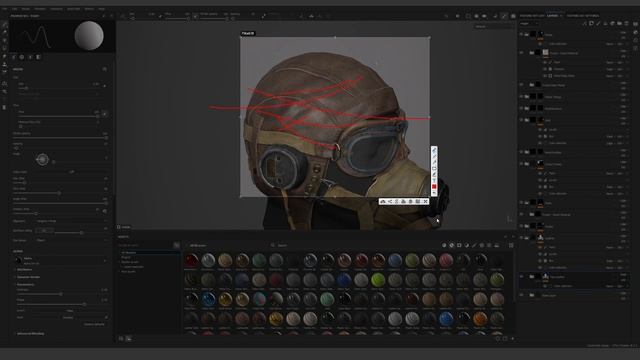
Task: Select All libraries in the assets tree
Action: click(x=129, y=253)
